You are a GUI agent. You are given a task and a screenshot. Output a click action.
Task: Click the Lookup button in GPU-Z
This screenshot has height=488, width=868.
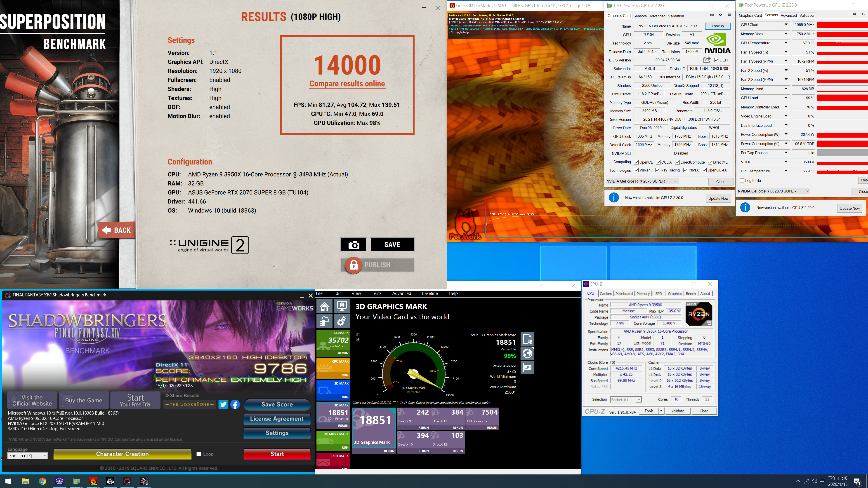pos(717,26)
